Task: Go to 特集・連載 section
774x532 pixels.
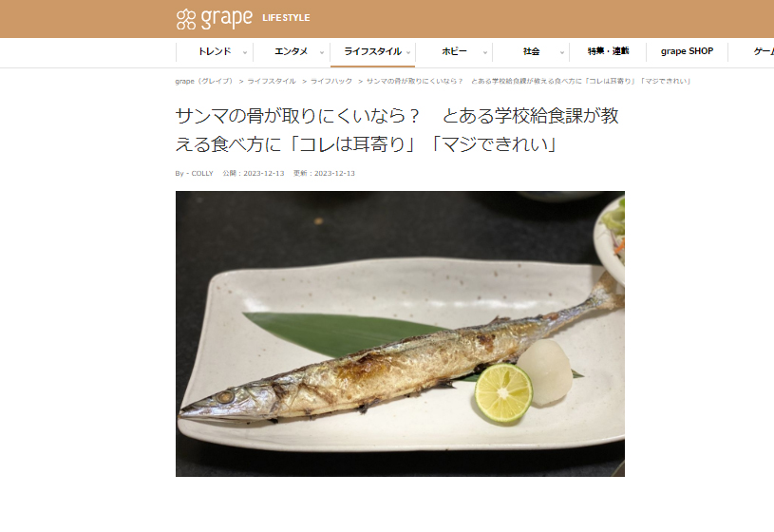Action: [608, 51]
